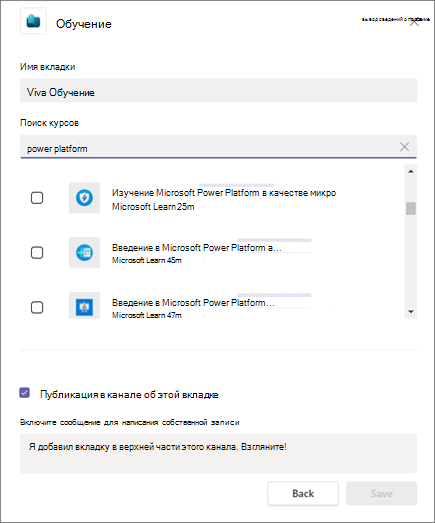Image resolution: width=435 pixels, height=523 pixels.
Task: Open the Изучение Microsoft Power Platform course title
Action: (224, 193)
